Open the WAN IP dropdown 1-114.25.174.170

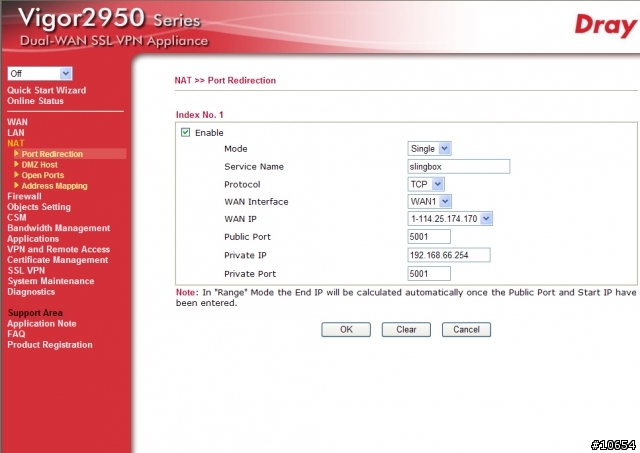pyautogui.click(x=450, y=219)
